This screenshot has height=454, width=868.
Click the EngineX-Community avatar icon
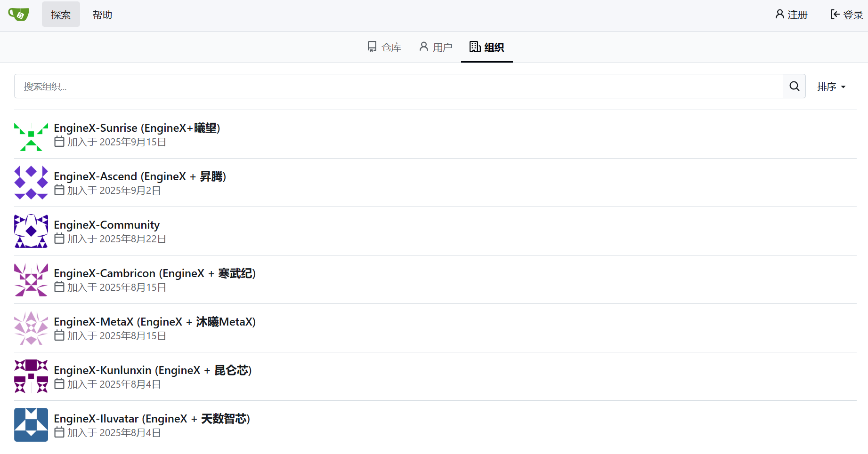coord(31,231)
